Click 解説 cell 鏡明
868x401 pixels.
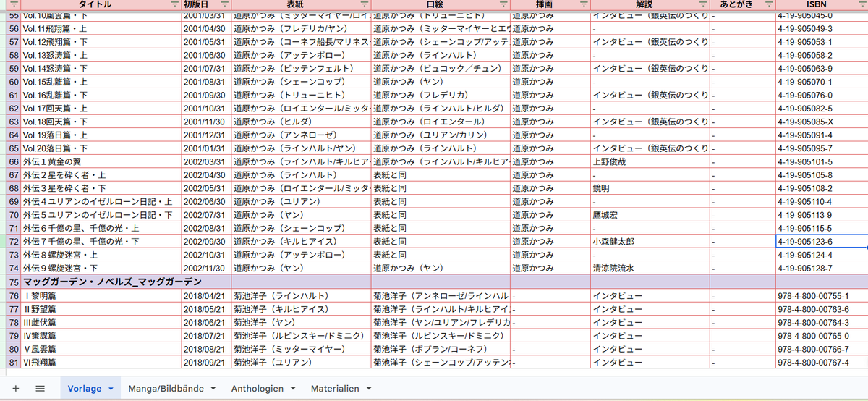(650, 188)
